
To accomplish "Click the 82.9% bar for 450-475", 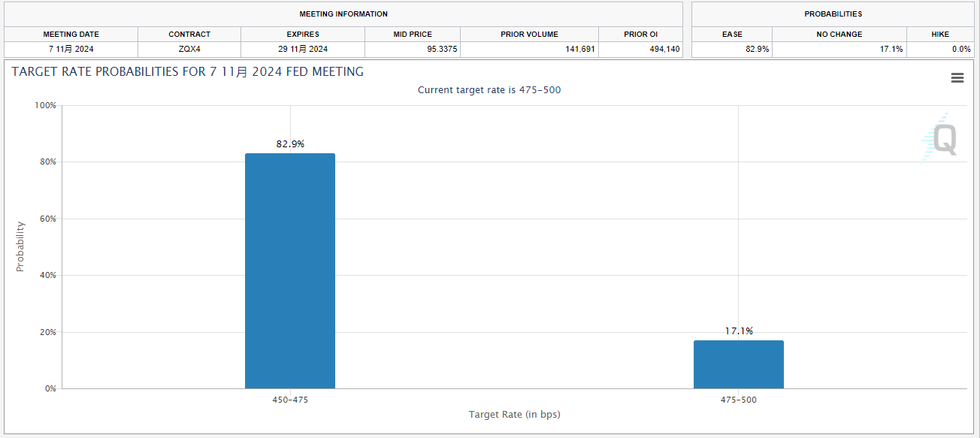I will [x=290, y=270].
